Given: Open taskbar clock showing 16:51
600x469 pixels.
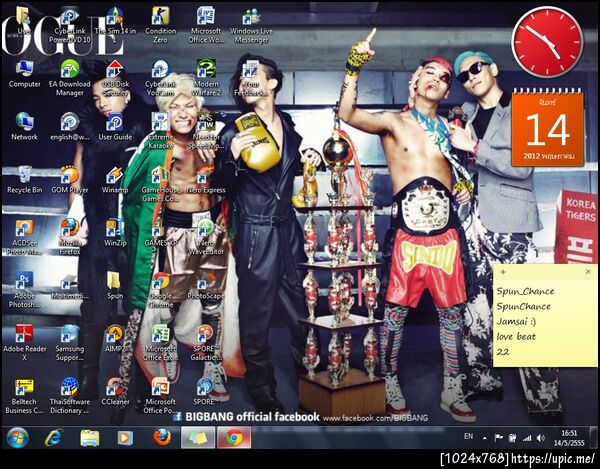Looking at the screenshot, I should tap(569, 438).
